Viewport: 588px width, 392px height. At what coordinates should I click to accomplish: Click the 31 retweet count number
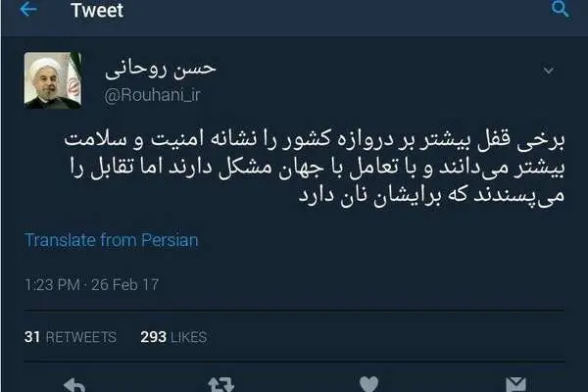[x=32, y=337]
